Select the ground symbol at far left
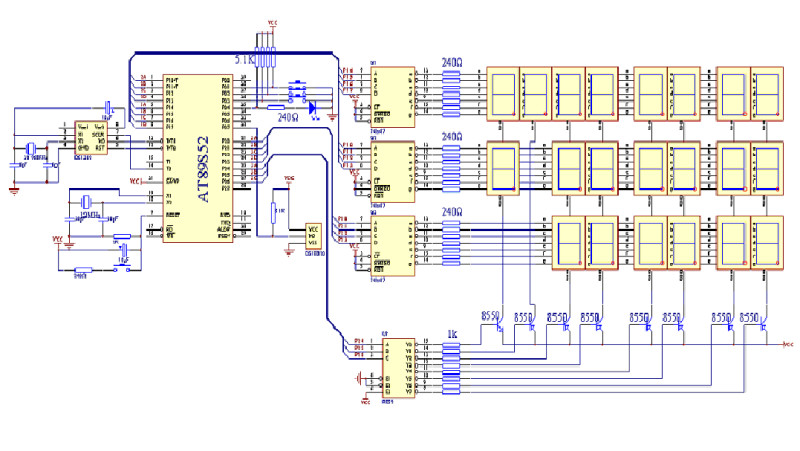Image resolution: width=800 pixels, height=451 pixels. (x=12, y=188)
